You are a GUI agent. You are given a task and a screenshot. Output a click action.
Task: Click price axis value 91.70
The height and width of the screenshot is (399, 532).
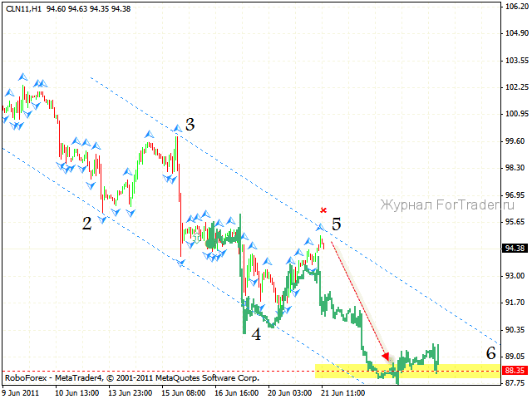[x=517, y=302]
